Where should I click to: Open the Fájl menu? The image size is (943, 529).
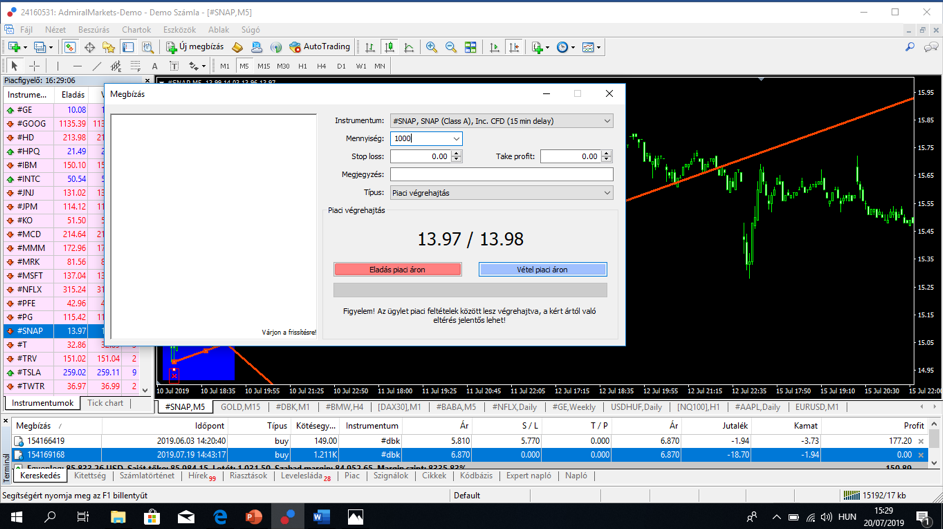pyautogui.click(x=26, y=29)
